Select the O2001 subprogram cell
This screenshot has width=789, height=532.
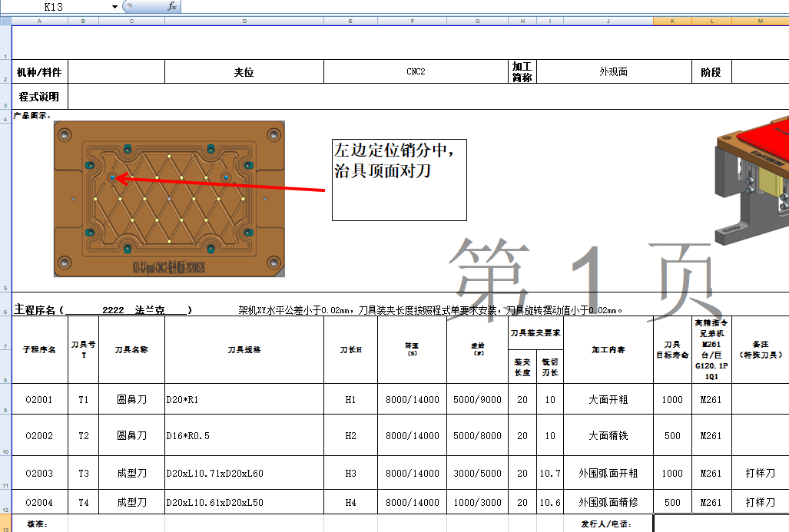pyautogui.click(x=38, y=399)
